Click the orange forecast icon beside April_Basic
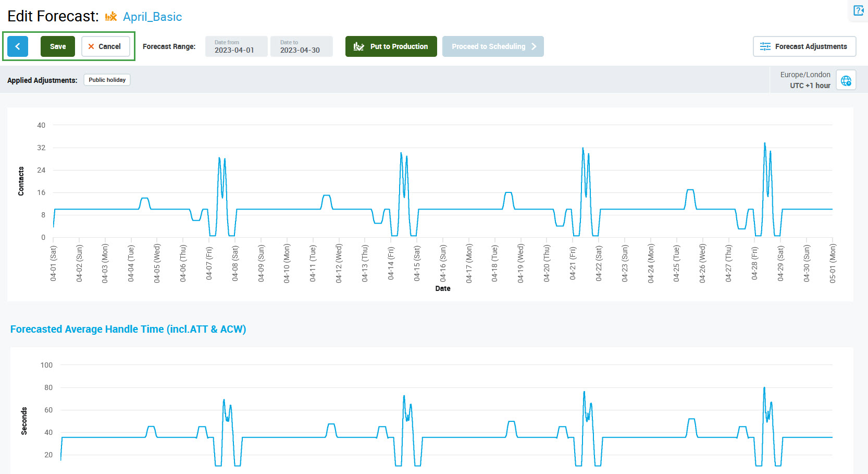Image resolution: width=868 pixels, height=474 pixels. (x=111, y=17)
